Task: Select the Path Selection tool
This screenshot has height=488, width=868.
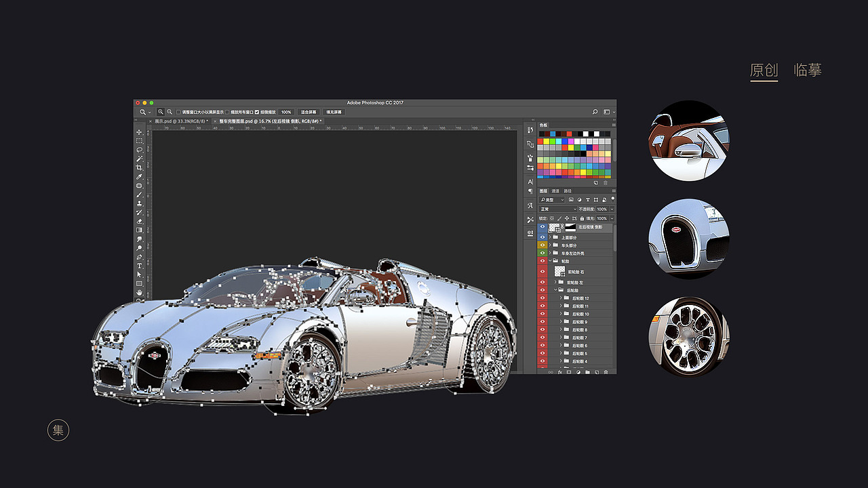Action: (x=139, y=274)
